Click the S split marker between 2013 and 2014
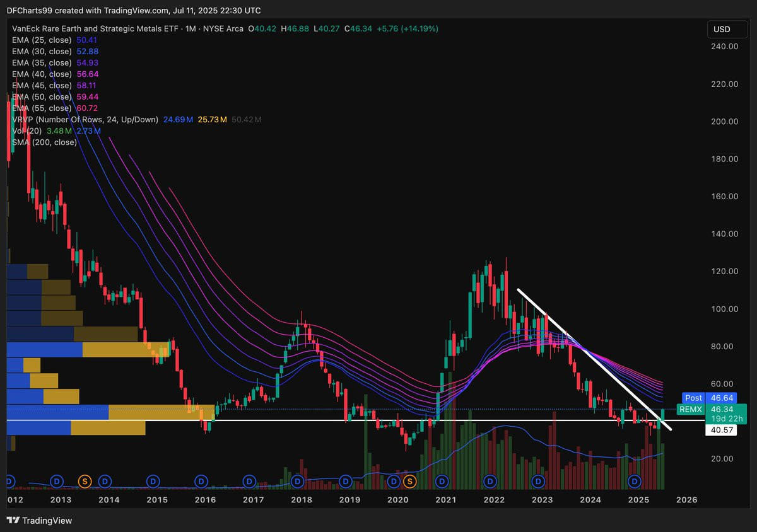 pos(85,482)
